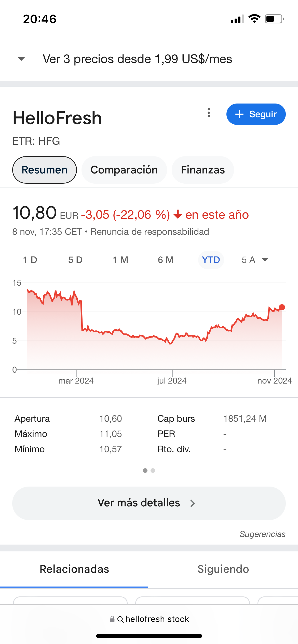Switch to the Siguiendo tab

[223, 569]
